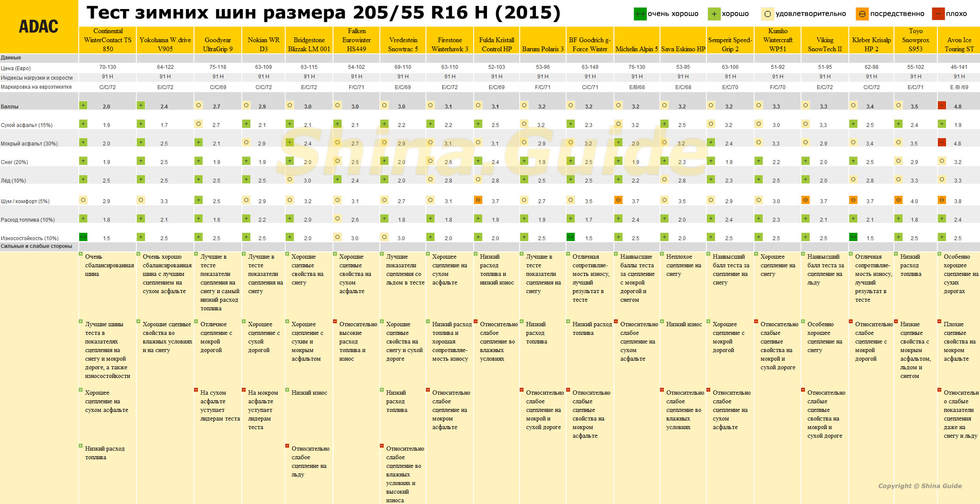Click the 'Маркировка на евроэтикетке' row label
Screen dimensions: 980x504
pyautogui.click(x=36, y=87)
